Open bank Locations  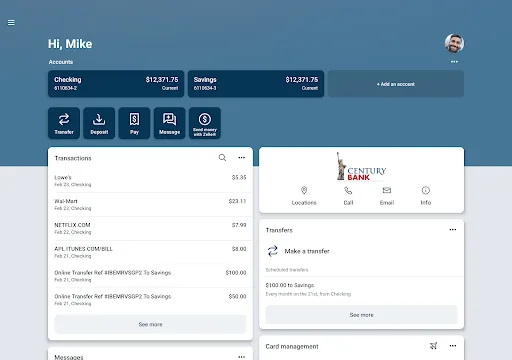tap(304, 196)
